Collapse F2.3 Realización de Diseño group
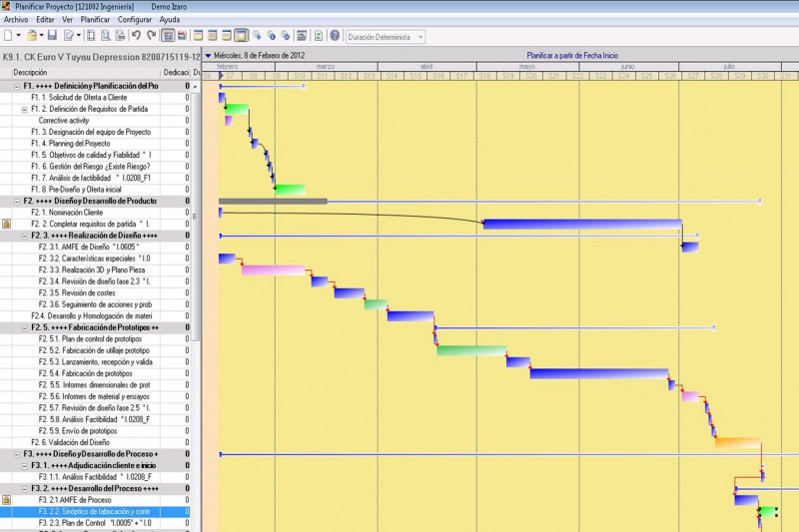The image size is (799, 532). [x=24, y=236]
